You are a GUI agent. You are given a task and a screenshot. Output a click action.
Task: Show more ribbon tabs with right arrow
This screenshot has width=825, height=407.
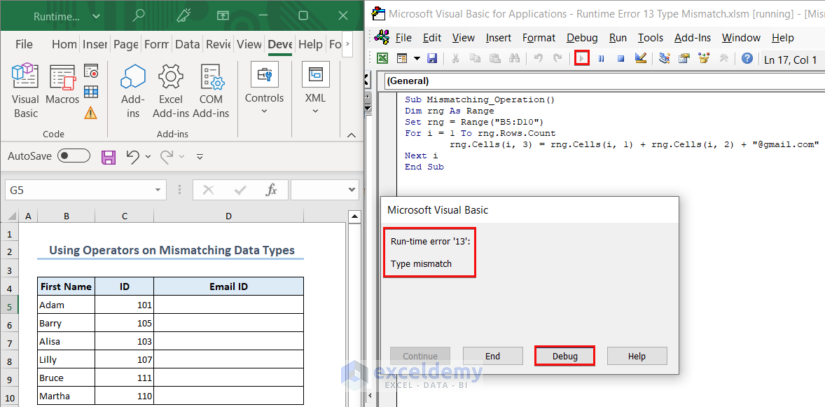click(x=348, y=45)
